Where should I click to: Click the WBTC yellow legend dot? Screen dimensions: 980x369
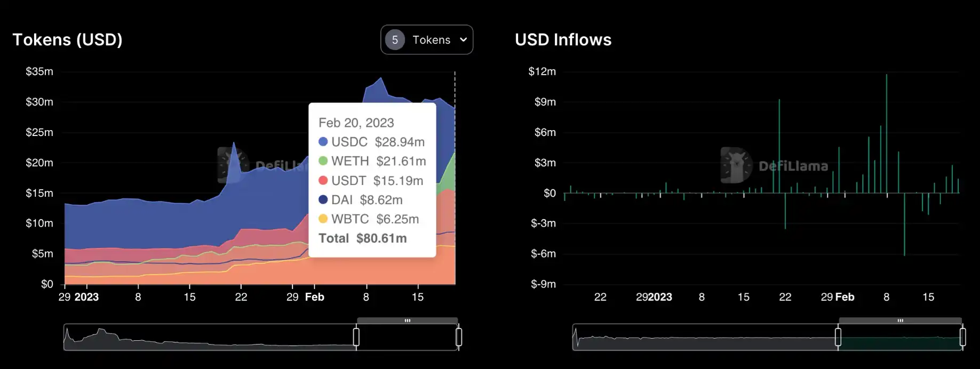(323, 219)
